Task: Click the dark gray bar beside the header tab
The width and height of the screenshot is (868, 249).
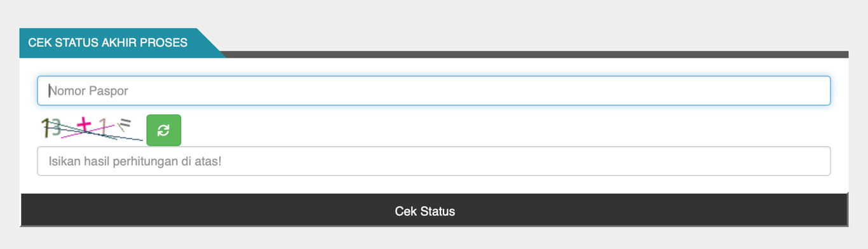Action: tap(537, 54)
